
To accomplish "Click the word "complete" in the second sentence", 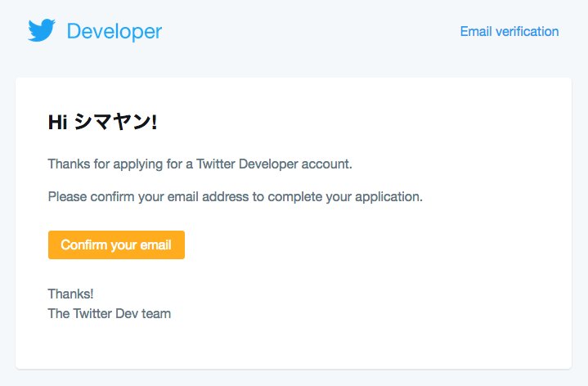I will pyautogui.click(x=294, y=197).
